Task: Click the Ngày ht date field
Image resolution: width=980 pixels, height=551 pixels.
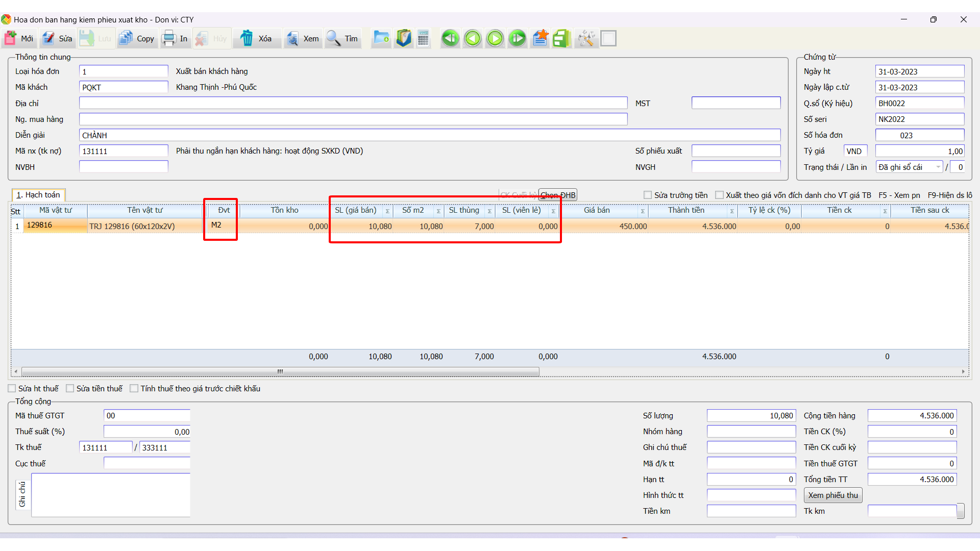Action: (920, 71)
